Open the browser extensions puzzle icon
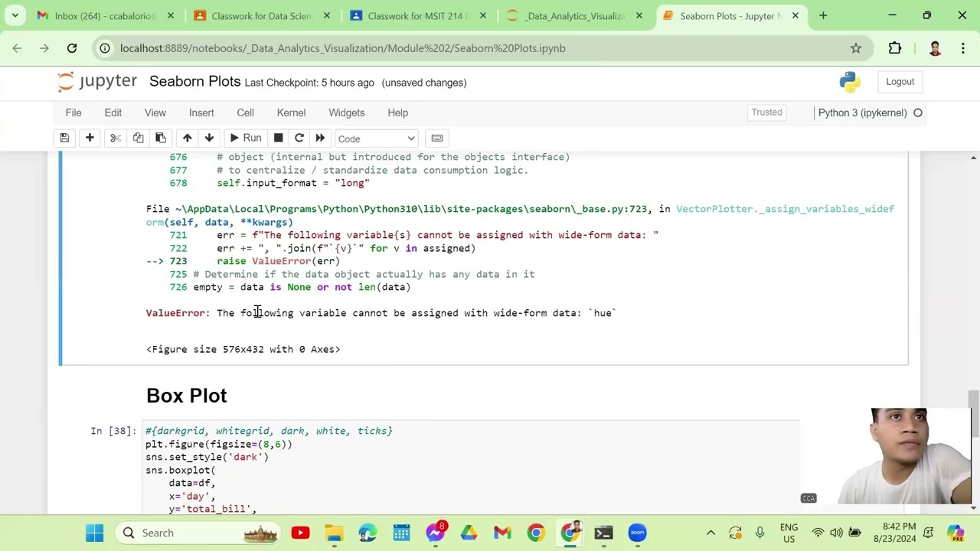 [895, 48]
